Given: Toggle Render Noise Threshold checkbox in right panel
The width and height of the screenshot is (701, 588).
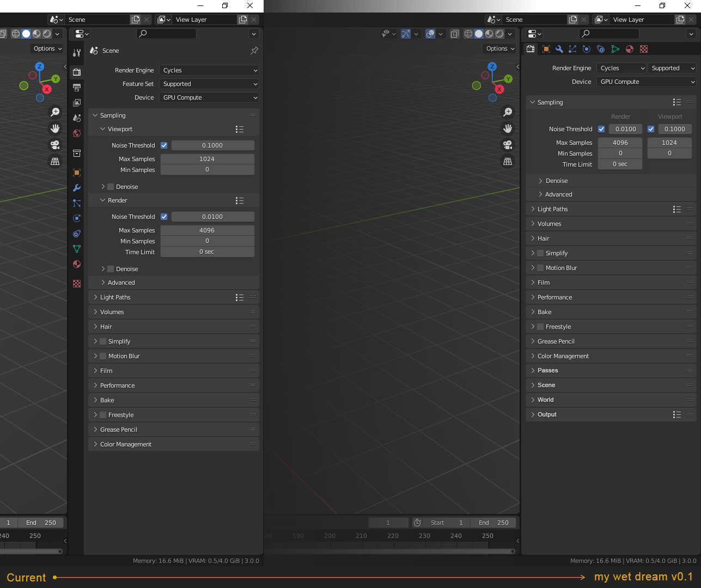Looking at the screenshot, I should 601,129.
